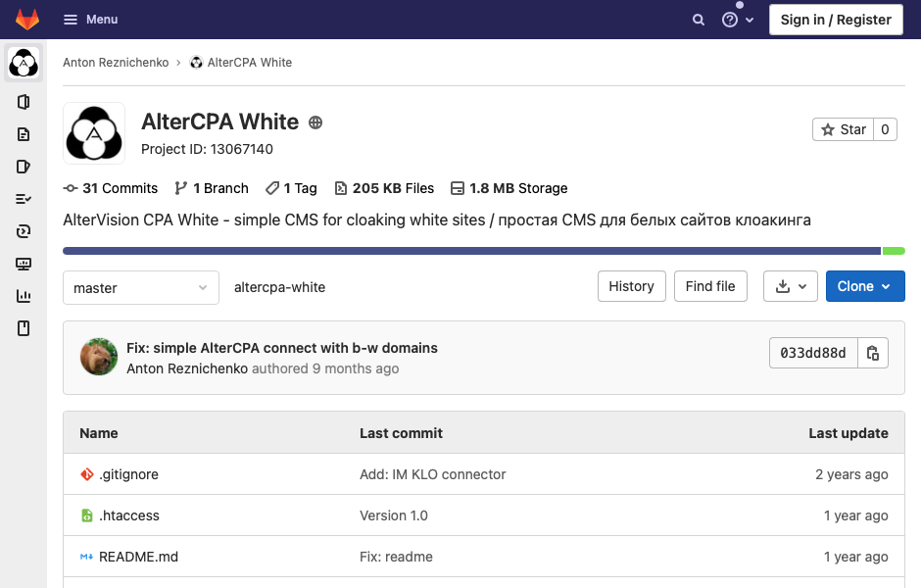Open the 1.8 MB Storage link
Image resolution: width=921 pixels, height=588 pixels.
click(509, 188)
